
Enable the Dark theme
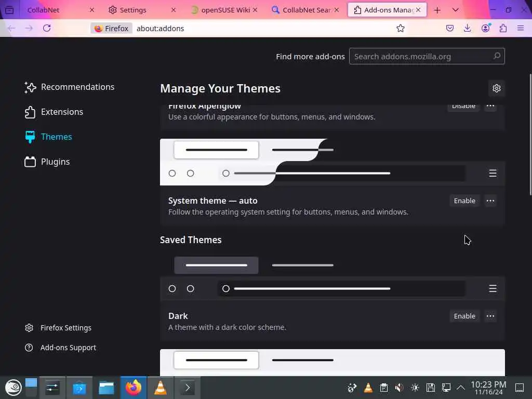click(464, 316)
